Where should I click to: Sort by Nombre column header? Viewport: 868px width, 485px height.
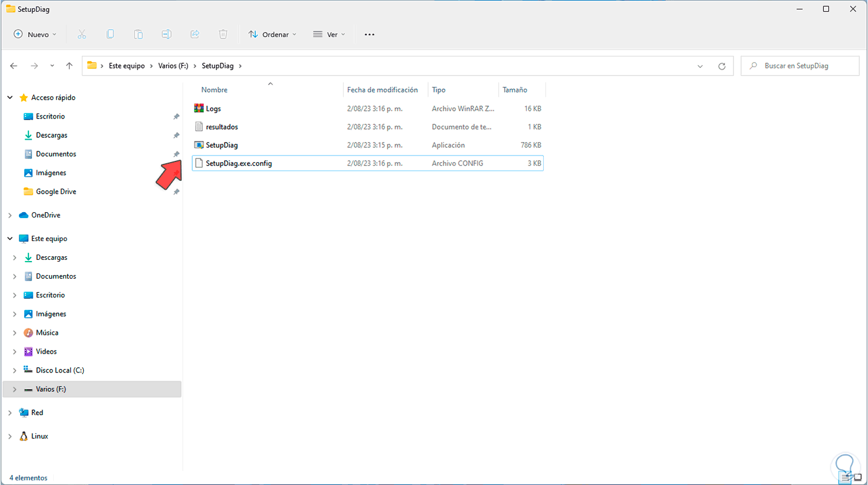[x=214, y=90]
